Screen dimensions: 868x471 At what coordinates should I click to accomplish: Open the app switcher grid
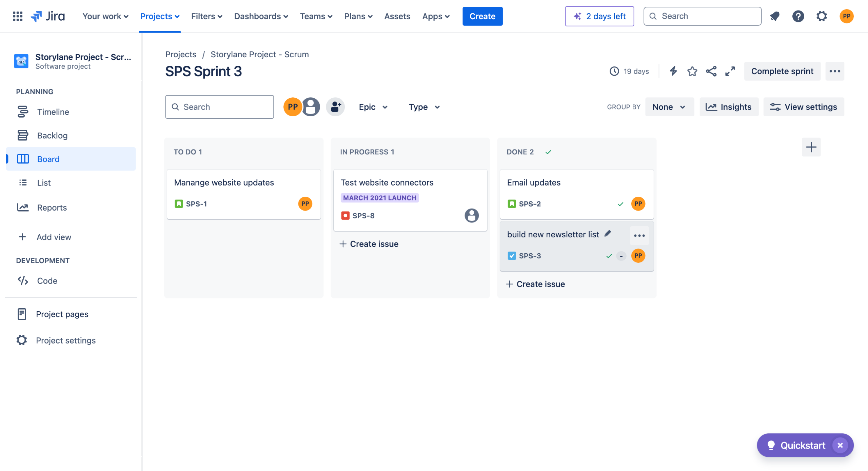(17, 16)
